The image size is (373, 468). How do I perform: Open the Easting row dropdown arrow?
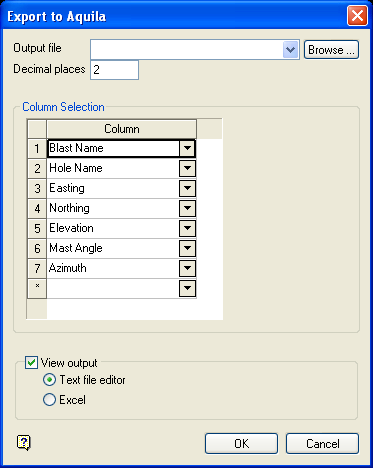(187, 188)
